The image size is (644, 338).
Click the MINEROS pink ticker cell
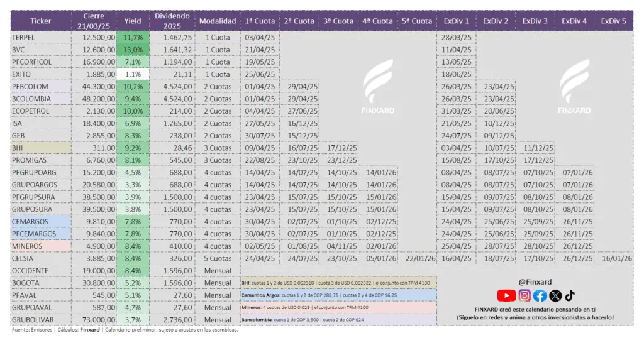(x=41, y=246)
